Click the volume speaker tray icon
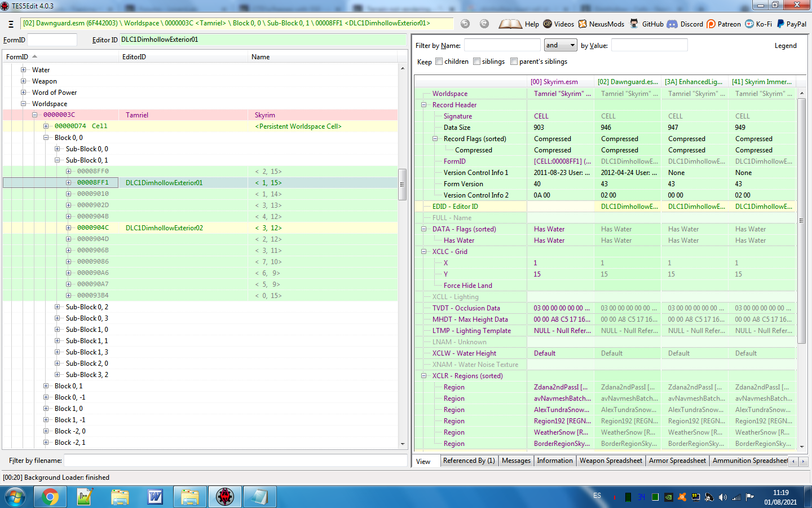 (723, 497)
